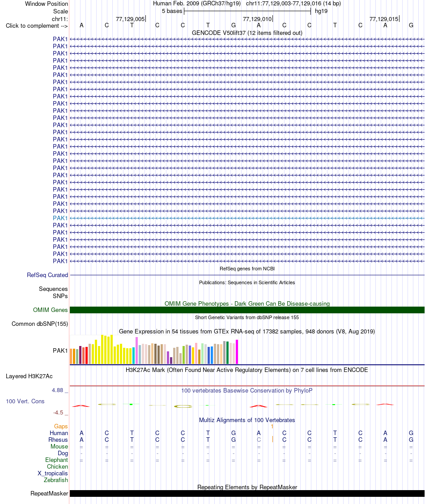Viewport: 425px width, 504px height.
Task: Click the Human species label
Action: point(59,433)
